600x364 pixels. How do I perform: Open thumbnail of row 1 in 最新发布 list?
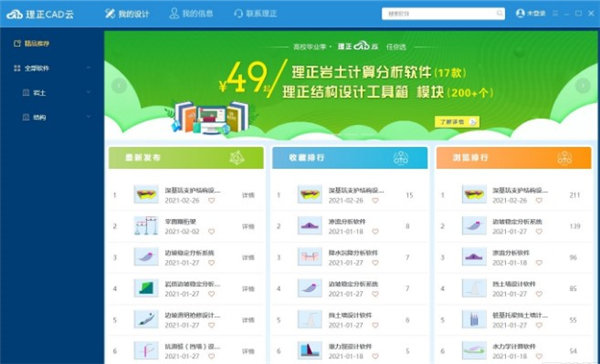tap(146, 194)
